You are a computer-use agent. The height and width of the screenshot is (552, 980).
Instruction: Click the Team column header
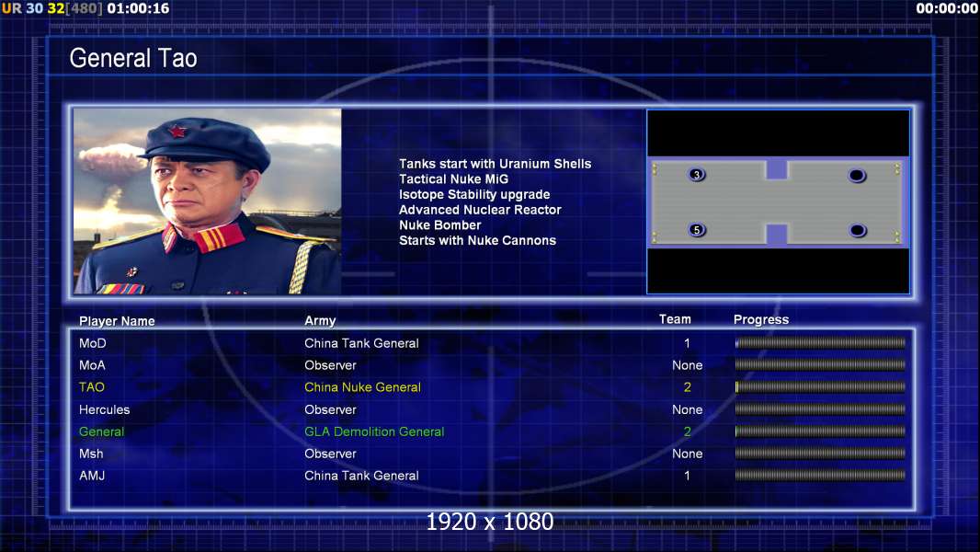tap(675, 319)
